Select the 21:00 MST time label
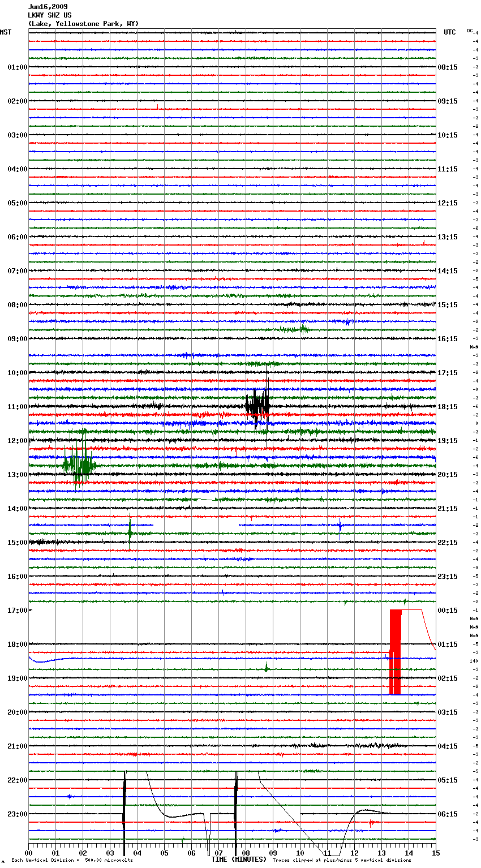The width and height of the screenshot is (481, 868). pos(17,746)
